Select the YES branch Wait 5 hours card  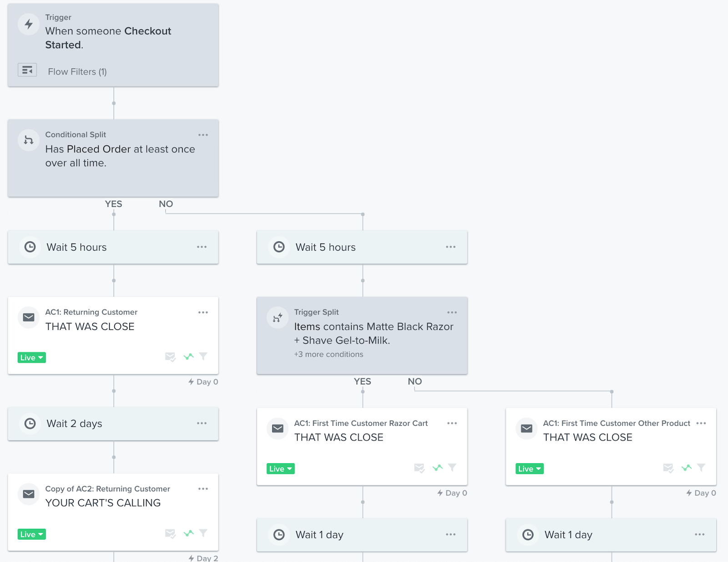click(x=113, y=247)
